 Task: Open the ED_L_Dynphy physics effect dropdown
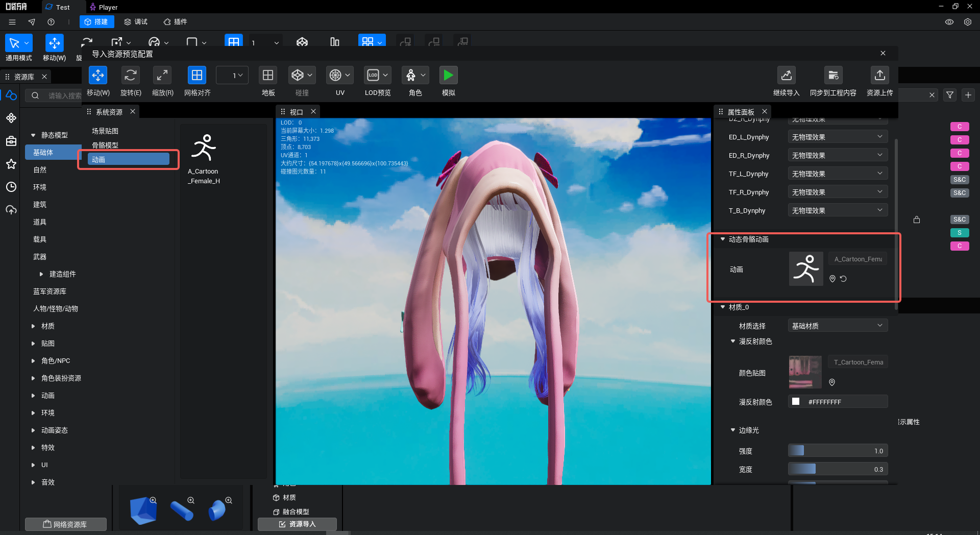(x=838, y=137)
